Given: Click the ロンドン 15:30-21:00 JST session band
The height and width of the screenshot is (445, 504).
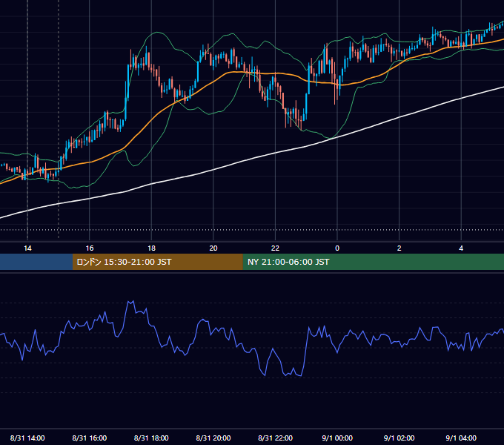Looking at the screenshot, I should [x=157, y=262].
